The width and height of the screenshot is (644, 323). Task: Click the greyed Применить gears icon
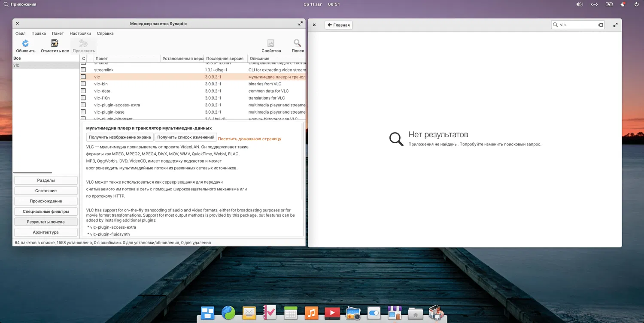84,43
